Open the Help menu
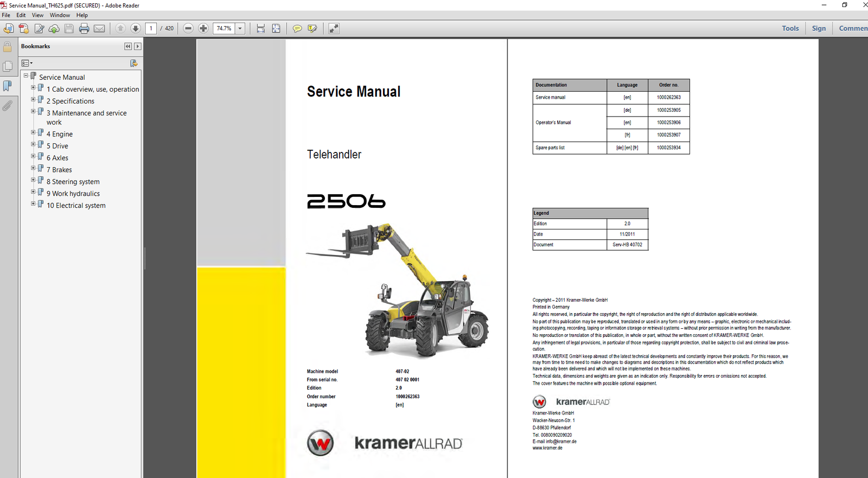The image size is (868, 478). pos(82,15)
